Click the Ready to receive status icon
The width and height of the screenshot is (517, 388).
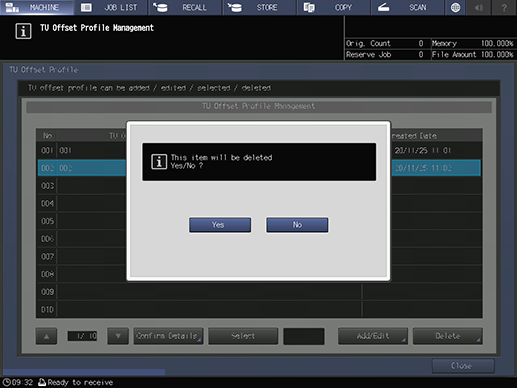[x=42, y=382]
